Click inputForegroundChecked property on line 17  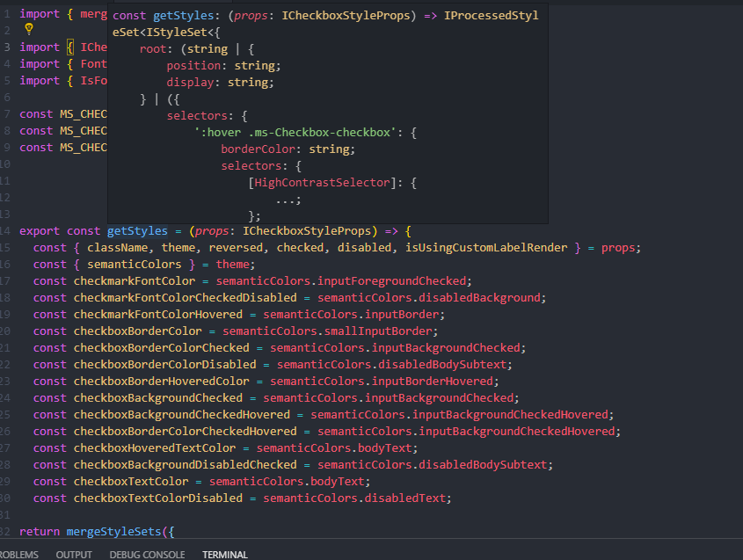pyautogui.click(x=391, y=281)
